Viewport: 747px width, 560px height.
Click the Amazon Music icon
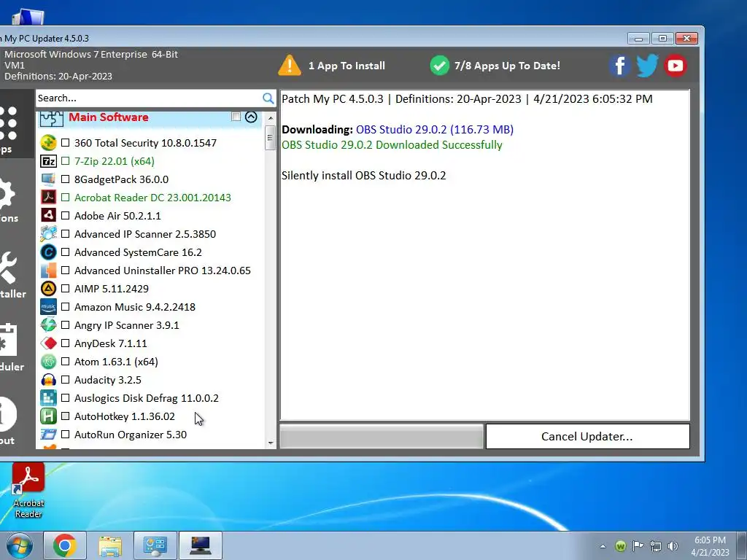point(48,307)
